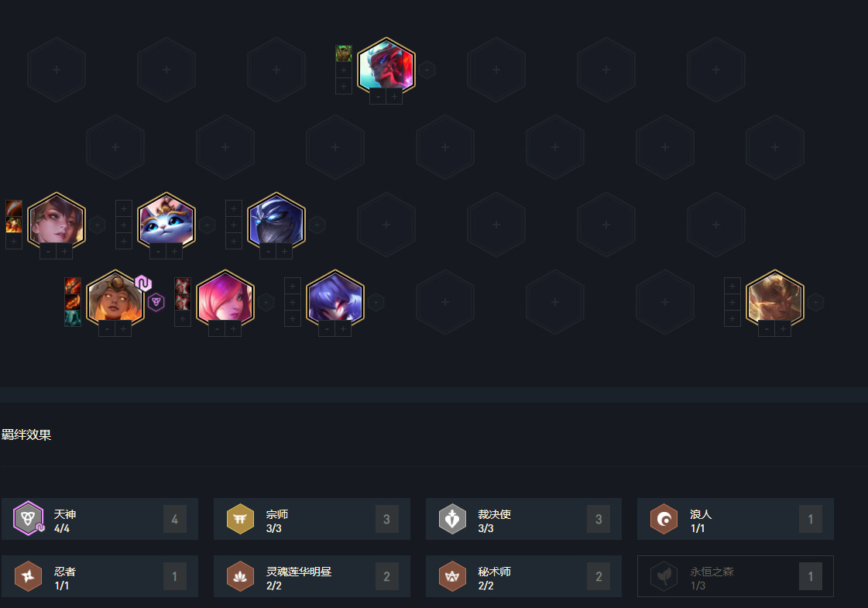The width and height of the screenshot is (868, 608).
Task: Click the first item slot of cat champion
Action: click(x=123, y=208)
